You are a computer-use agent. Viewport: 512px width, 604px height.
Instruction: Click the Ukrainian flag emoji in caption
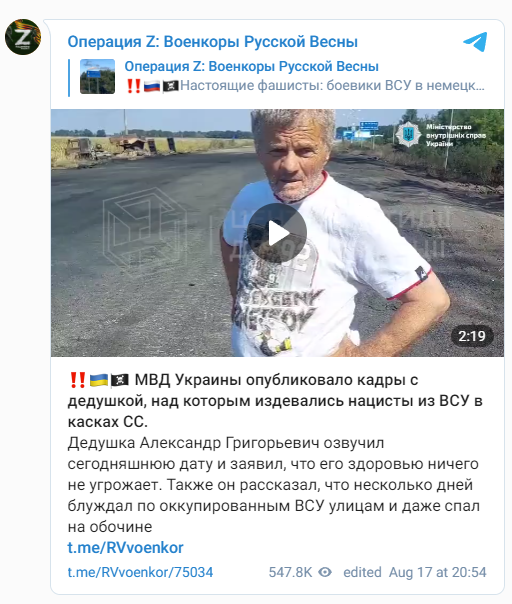tap(99, 380)
